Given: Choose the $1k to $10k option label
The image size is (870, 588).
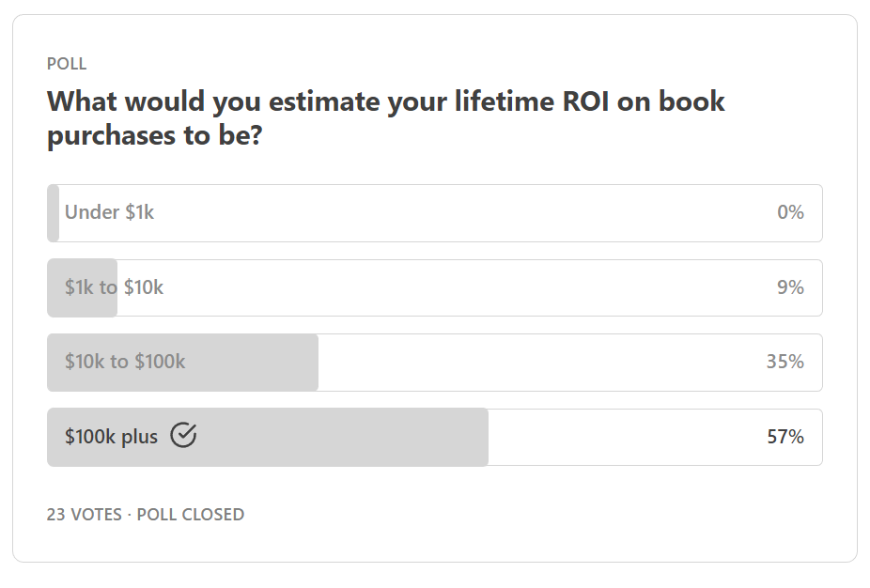Looking at the screenshot, I should [114, 287].
